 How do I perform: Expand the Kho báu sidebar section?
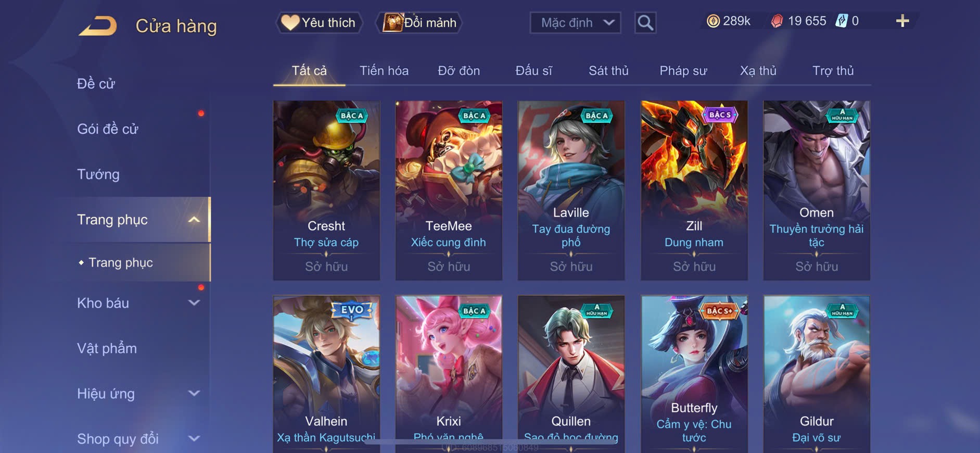point(194,303)
